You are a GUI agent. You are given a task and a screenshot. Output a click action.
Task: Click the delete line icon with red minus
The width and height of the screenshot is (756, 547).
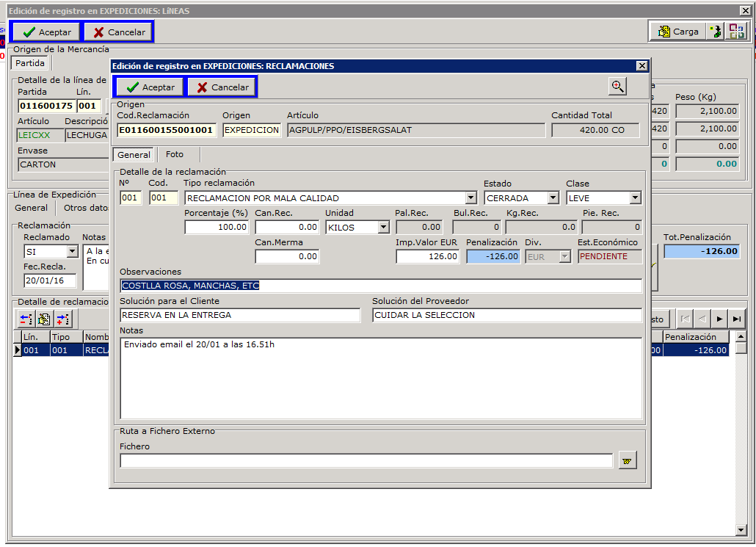coord(26,319)
